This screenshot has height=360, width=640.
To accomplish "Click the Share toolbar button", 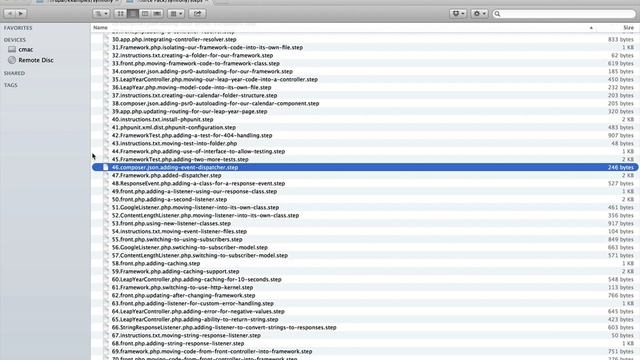I will (x=197, y=13).
